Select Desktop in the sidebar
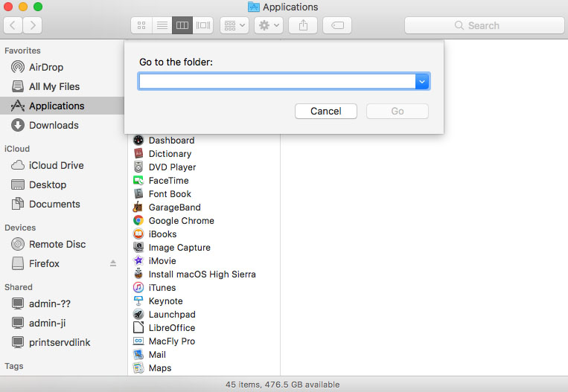Image resolution: width=568 pixels, height=392 pixels. 48,184
